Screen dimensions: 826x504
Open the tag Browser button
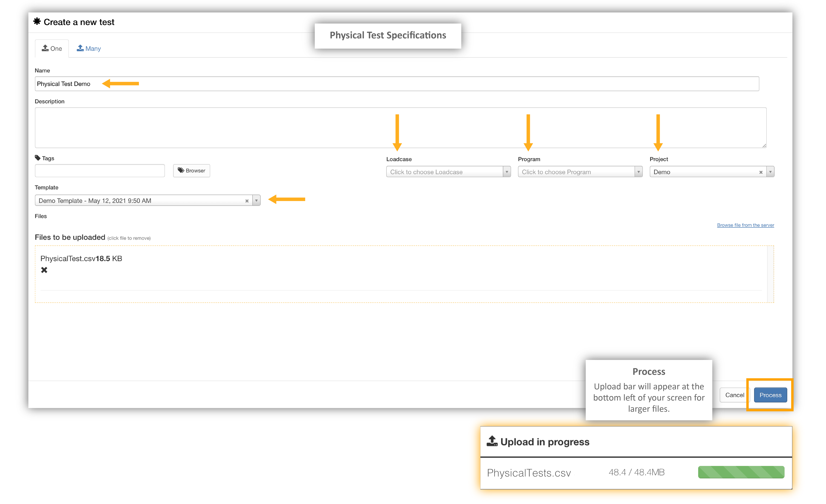[x=191, y=171]
